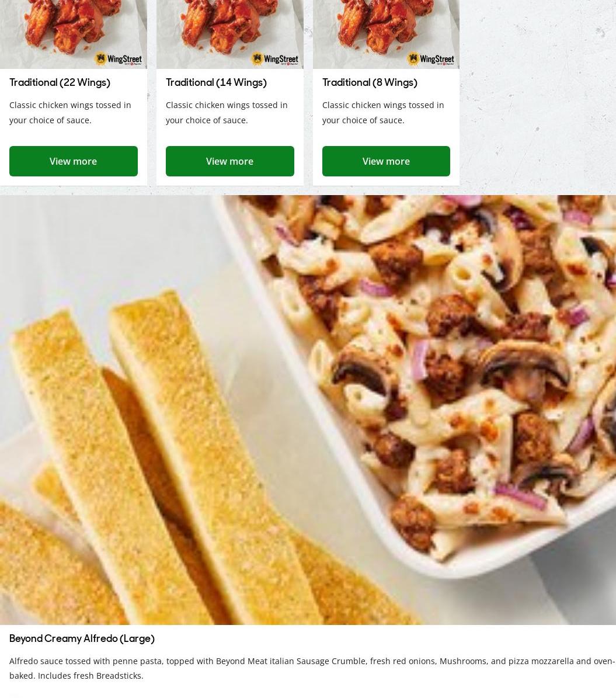Open the Beyond Creamy Alfredo (Large) title
Screen dimensions: 616x698
[82, 639]
